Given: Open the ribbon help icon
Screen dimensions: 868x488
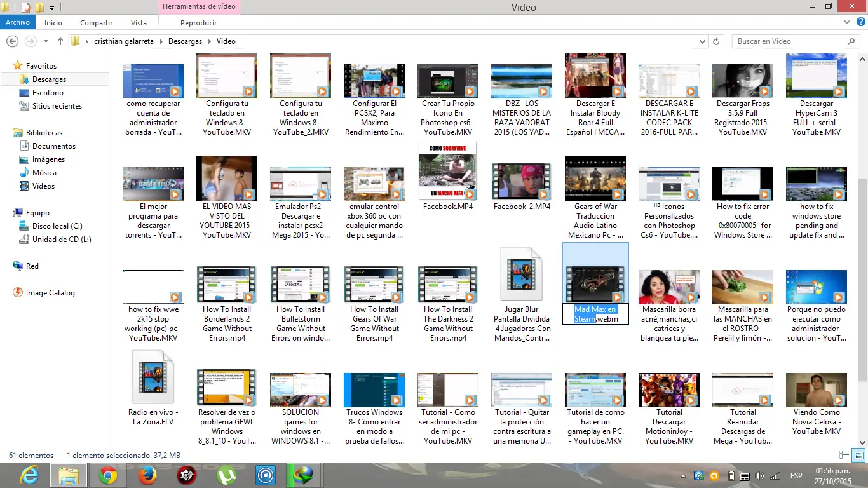Looking at the screenshot, I should 860,23.
